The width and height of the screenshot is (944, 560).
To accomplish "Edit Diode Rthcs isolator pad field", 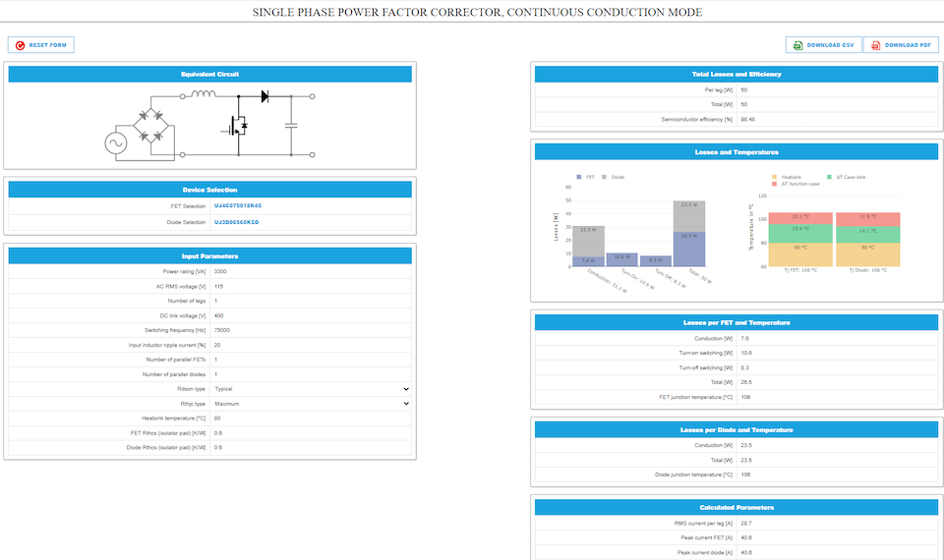I will (311, 448).
